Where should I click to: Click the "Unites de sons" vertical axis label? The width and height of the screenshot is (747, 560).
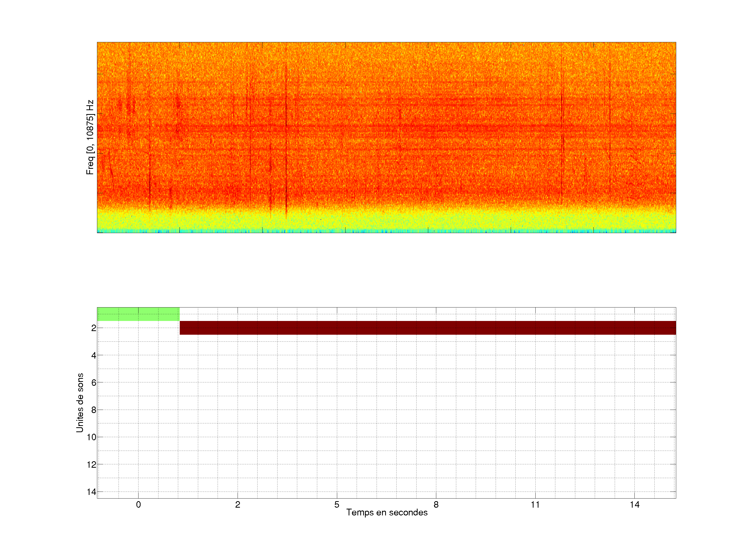coord(80,403)
